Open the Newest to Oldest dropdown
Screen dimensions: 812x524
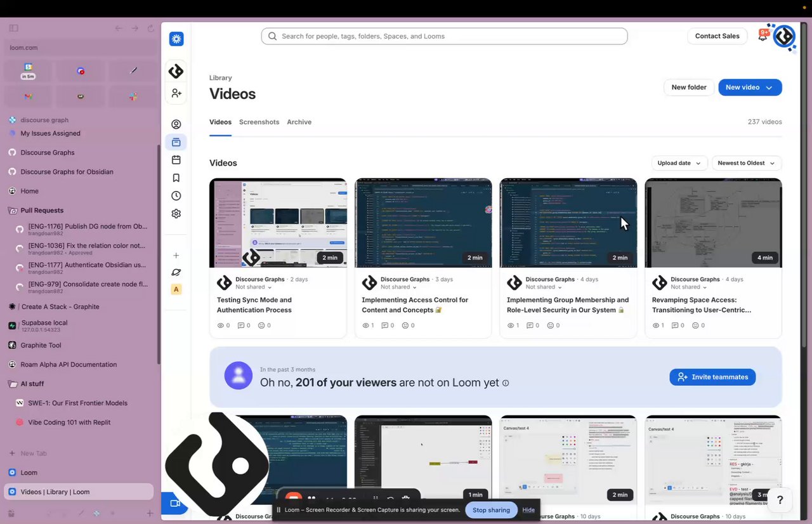[747, 163]
